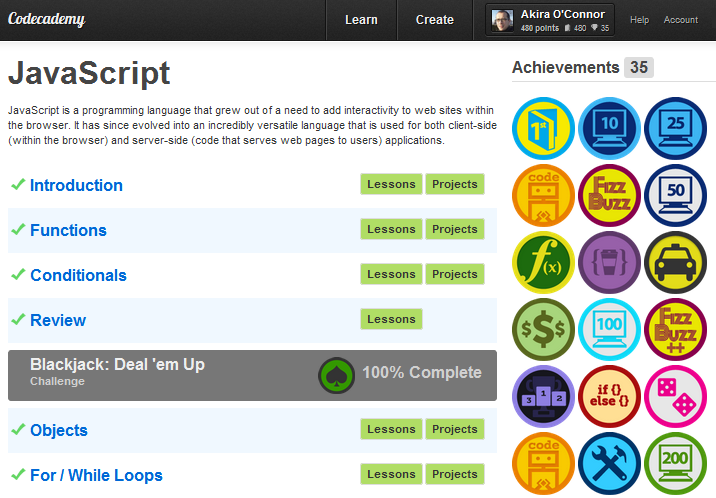Click Projects button for For / While Loops
Screen dimensions: 716x498
pos(455,474)
